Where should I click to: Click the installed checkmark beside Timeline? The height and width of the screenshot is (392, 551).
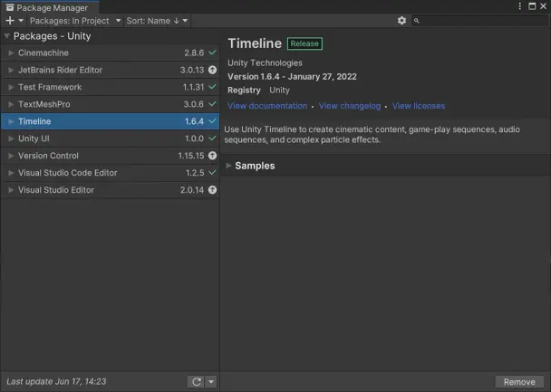(x=212, y=121)
